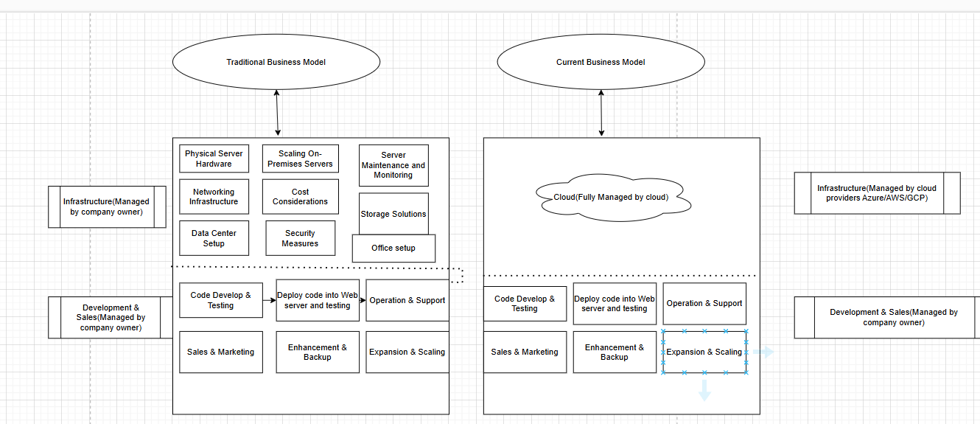Click Deploy code into Web server in Current model
This screenshot has width=980, height=424.
tap(615, 304)
